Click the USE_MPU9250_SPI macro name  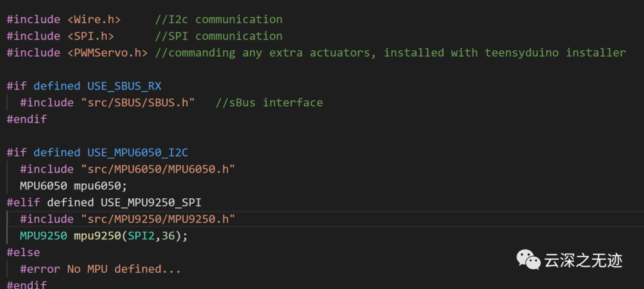click(151, 202)
